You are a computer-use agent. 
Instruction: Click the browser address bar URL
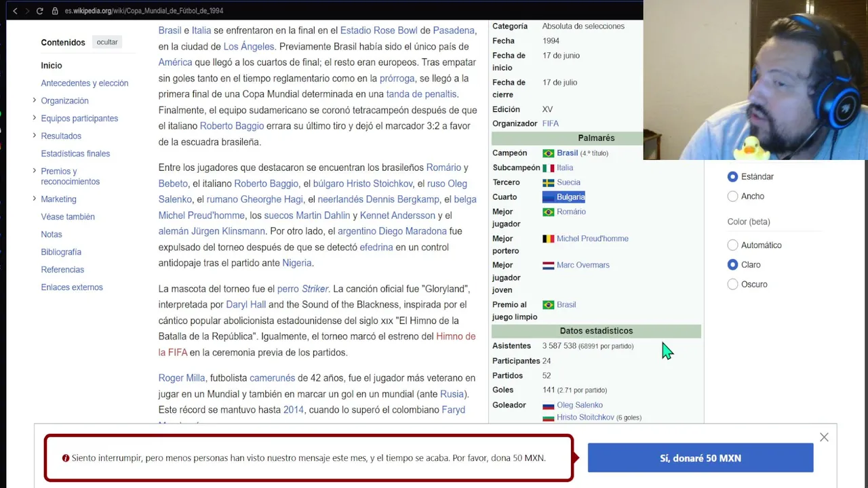[144, 11]
